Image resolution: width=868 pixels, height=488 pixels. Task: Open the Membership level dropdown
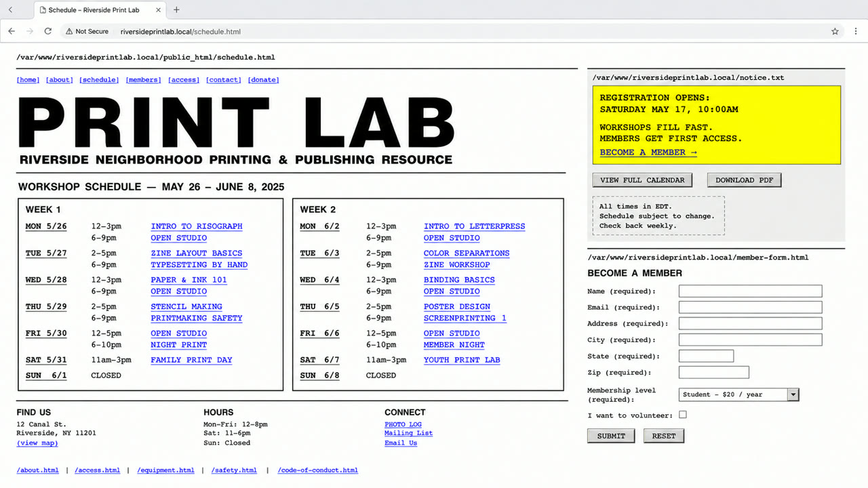pos(738,394)
